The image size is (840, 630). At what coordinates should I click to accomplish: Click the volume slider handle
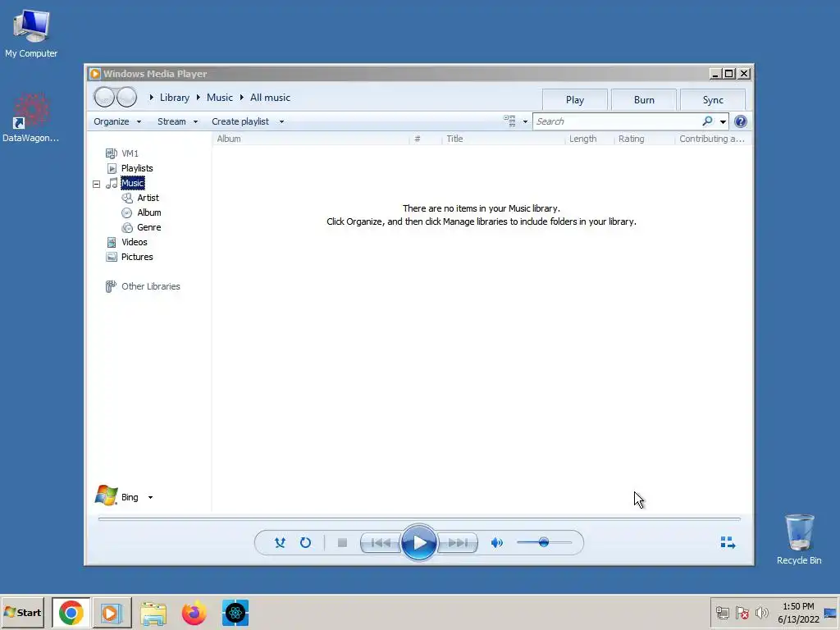pos(544,542)
